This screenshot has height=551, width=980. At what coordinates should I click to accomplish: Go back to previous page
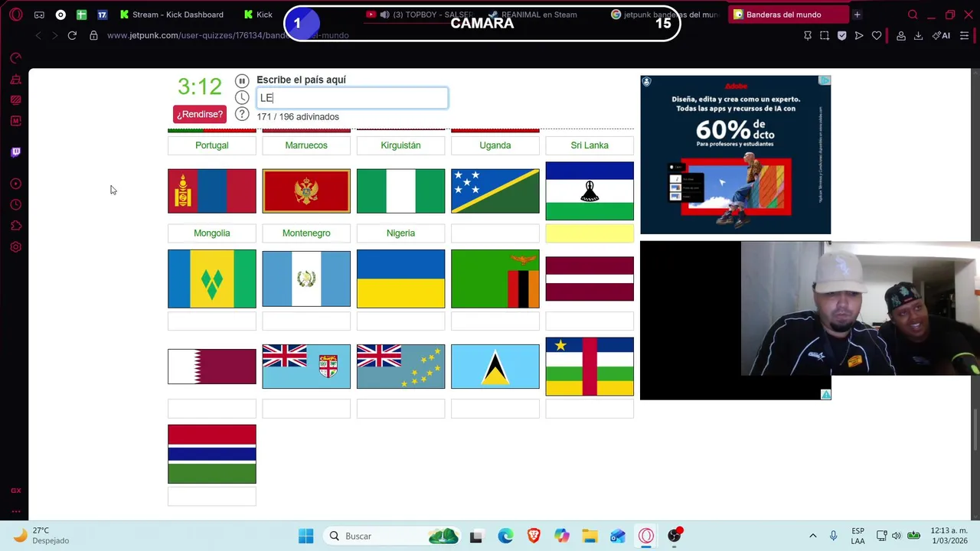(x=38, y=35)
